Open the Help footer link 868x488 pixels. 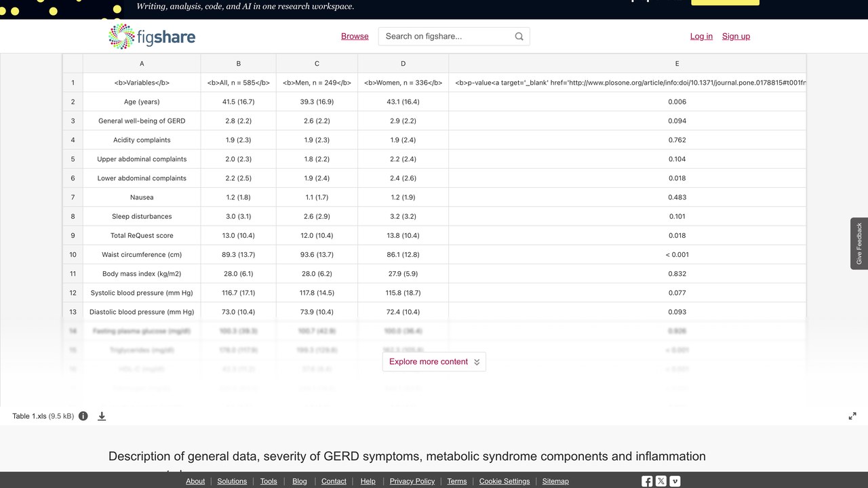[x=368, y=481]
